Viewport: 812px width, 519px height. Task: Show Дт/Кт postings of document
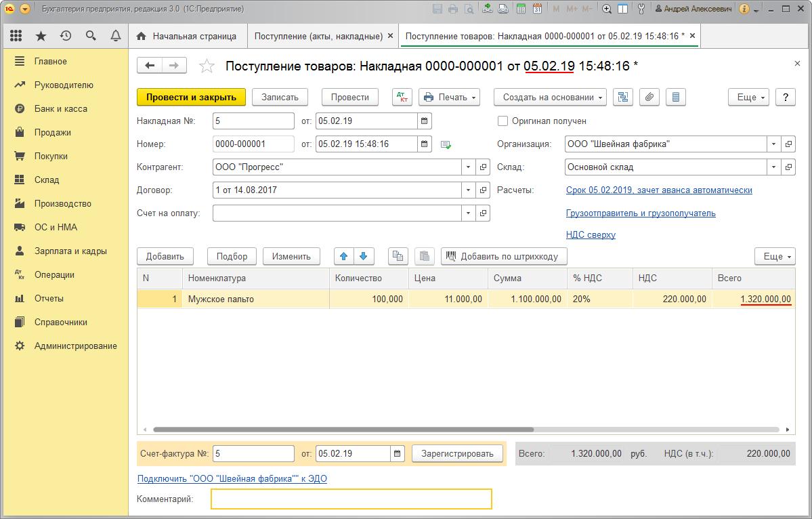pyautogui.click(x=402, y=97)
